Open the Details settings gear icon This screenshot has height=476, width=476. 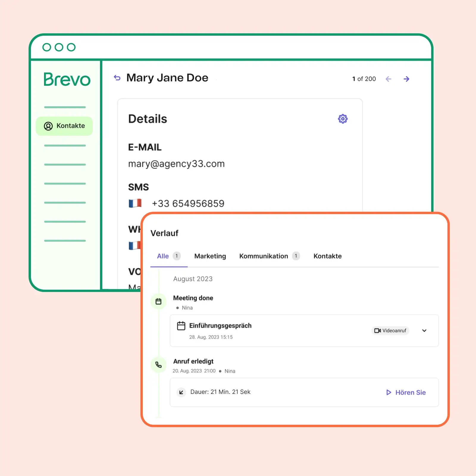pyautogui.click(x=343, y=119)
